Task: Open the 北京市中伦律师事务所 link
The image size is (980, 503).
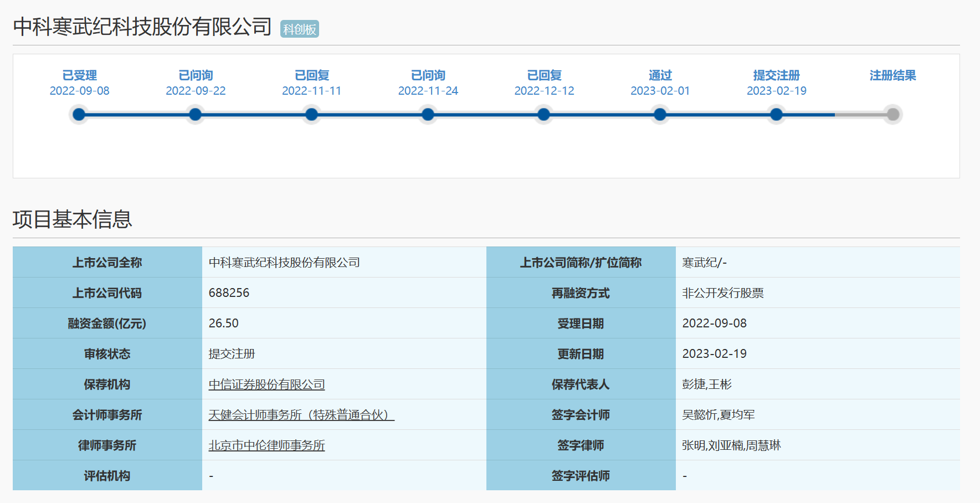Action: (266, 445)
